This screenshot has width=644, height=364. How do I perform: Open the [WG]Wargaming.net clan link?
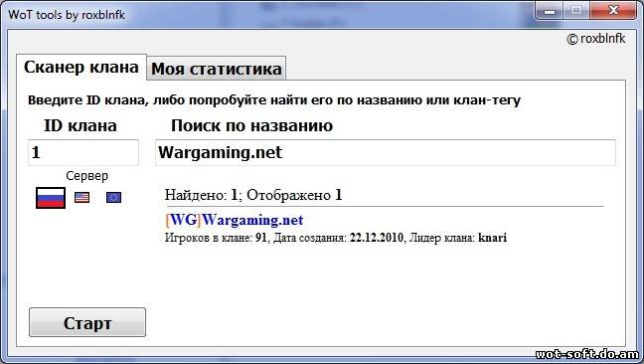pos(235,220)
